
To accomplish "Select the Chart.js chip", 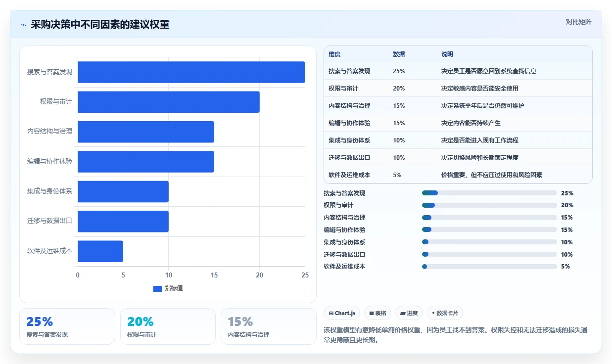I will (342, 313).
